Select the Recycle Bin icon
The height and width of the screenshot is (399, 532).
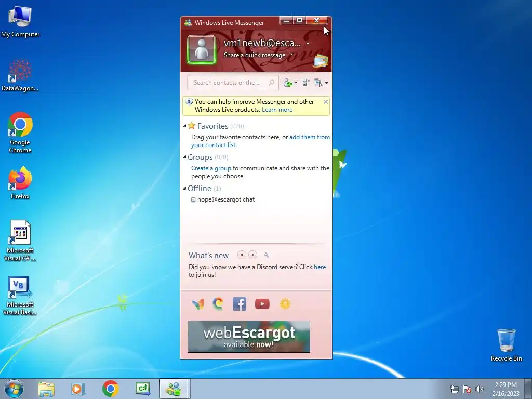point(506,345)
